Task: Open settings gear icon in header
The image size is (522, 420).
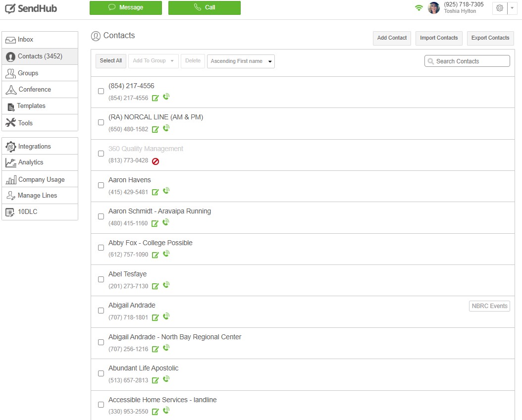Action: (x=500, y=8)
